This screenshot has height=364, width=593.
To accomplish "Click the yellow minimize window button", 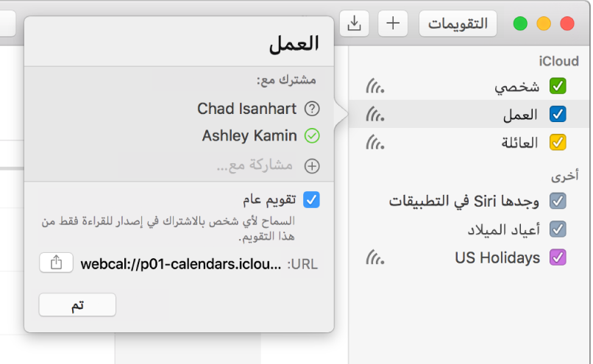I will (x=544, y=24).
